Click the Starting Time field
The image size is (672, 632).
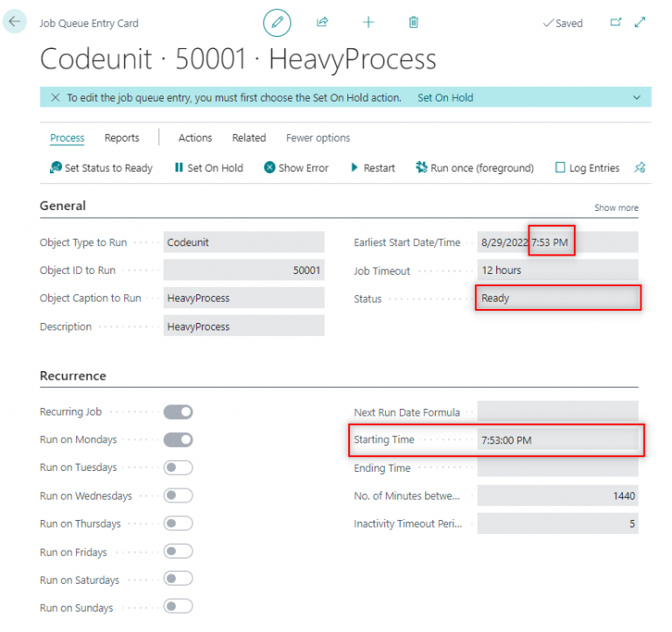556,440
